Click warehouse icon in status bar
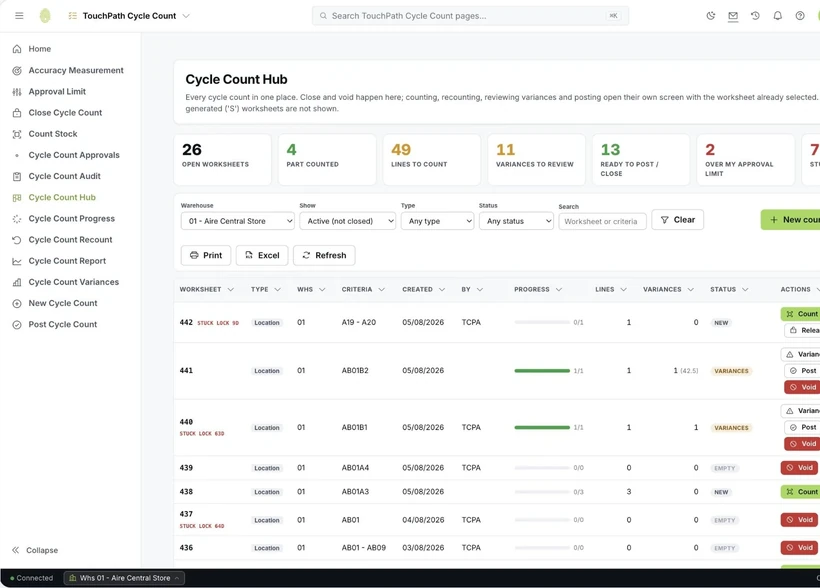820x588 pixels. coord(73,578)
